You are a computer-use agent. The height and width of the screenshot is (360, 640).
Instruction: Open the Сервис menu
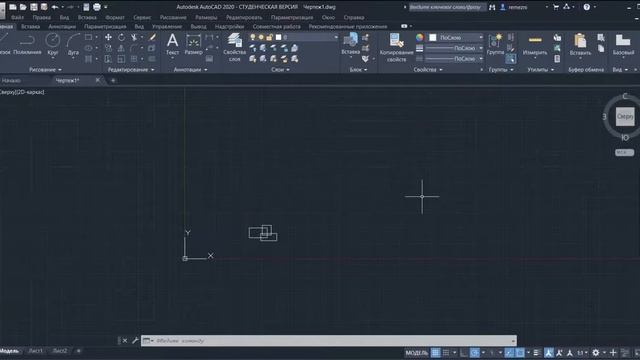coord(142,18)
